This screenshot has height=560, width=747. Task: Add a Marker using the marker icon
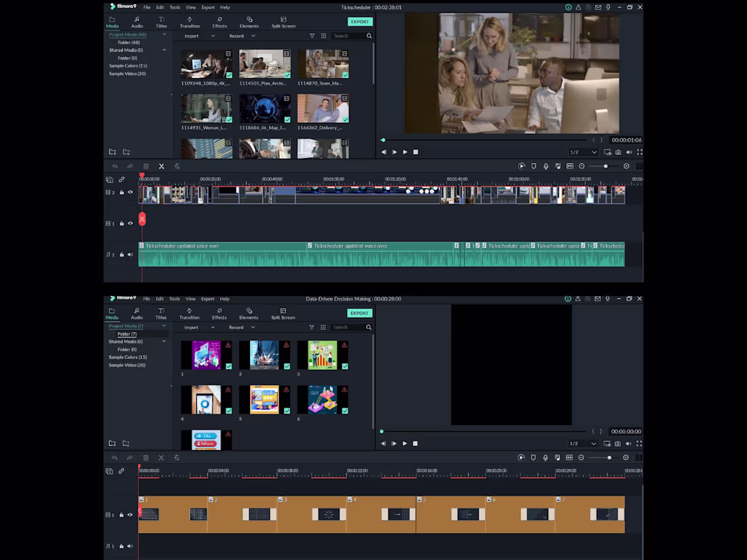click(x=534, y=166)
